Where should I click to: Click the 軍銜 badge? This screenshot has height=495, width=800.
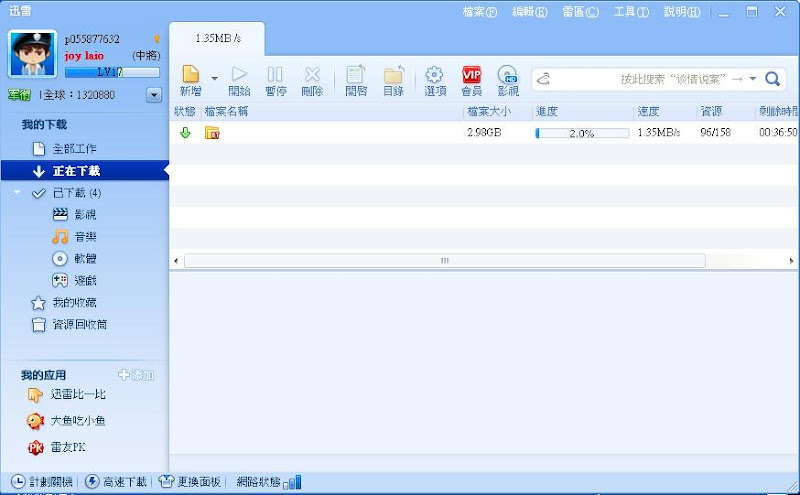point(19,95)
